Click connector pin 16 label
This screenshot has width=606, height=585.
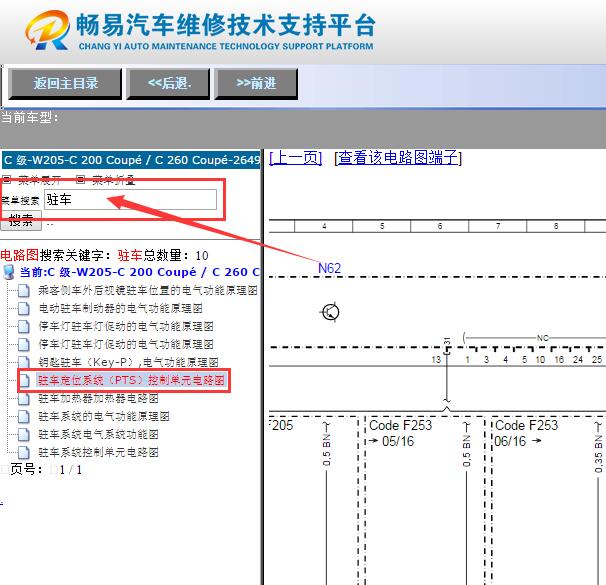(559, 360)
